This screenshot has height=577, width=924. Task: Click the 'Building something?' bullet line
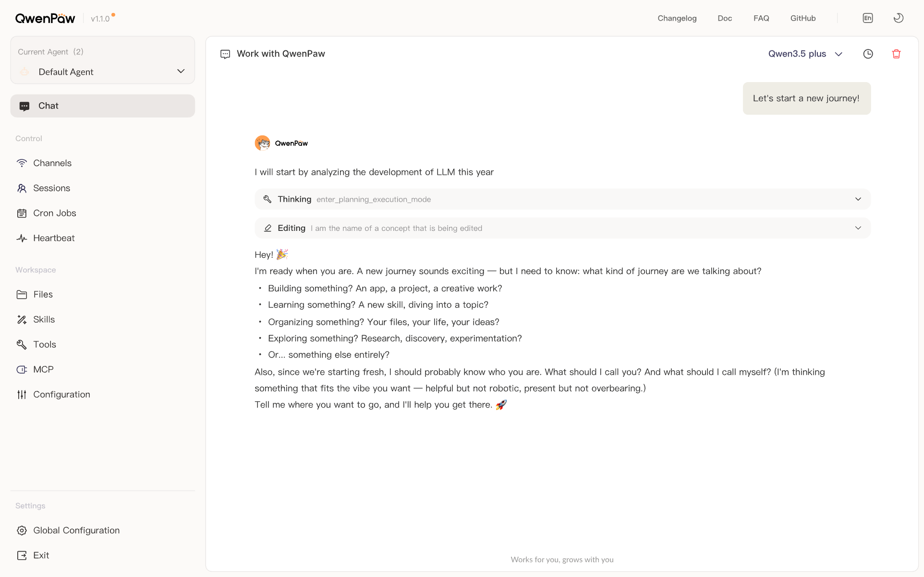385,288
